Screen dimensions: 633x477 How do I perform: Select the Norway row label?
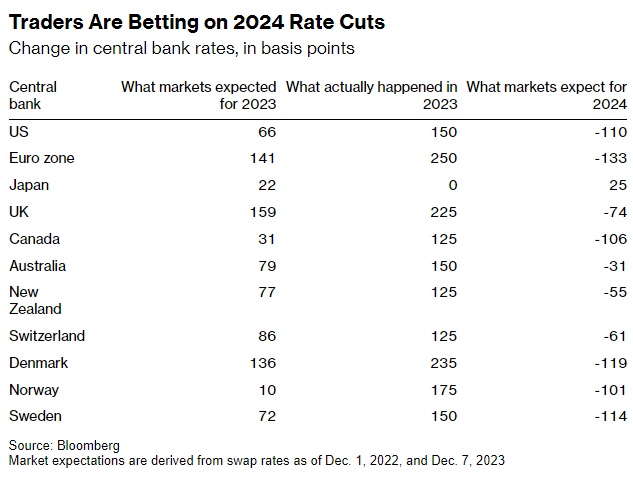(34, 390)
